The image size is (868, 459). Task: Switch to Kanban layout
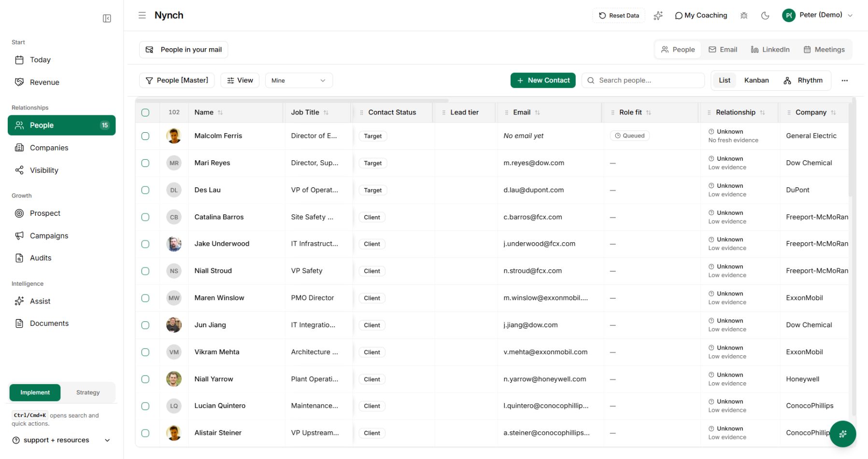[756, 81]
